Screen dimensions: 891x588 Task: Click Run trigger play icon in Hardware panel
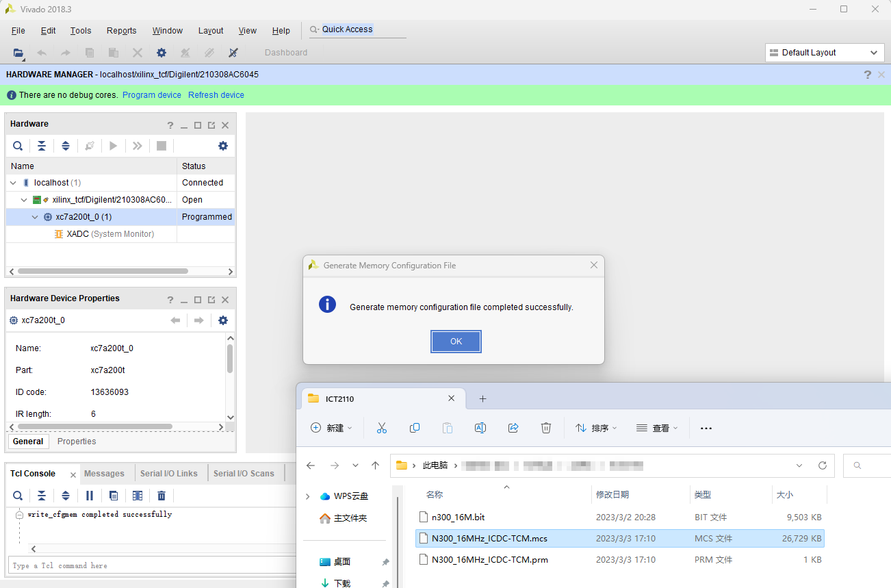click(114, 146)
